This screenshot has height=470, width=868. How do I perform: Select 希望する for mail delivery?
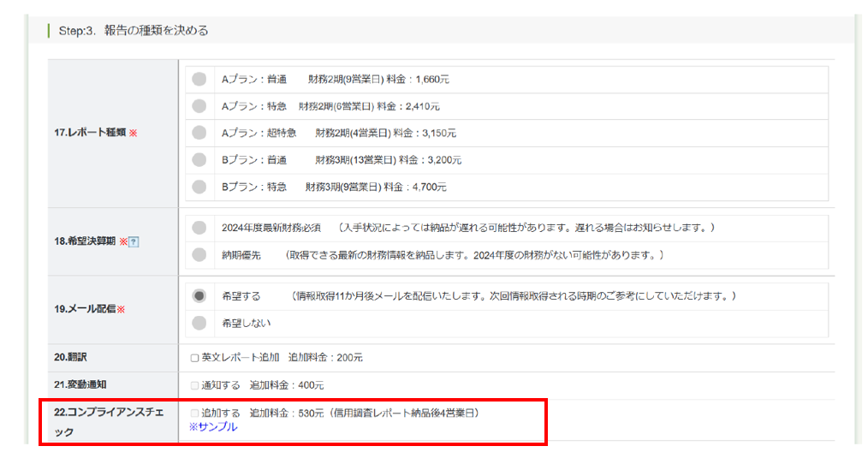(199, 296)
